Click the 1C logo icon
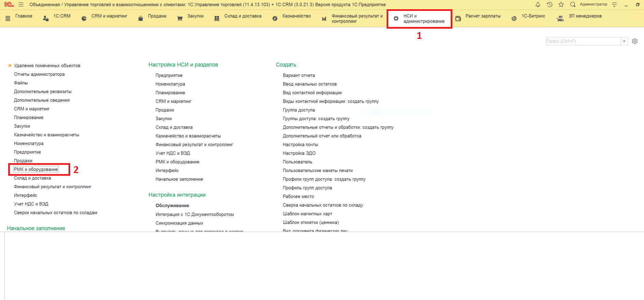 pyautogui.click(x=9, y=5)
